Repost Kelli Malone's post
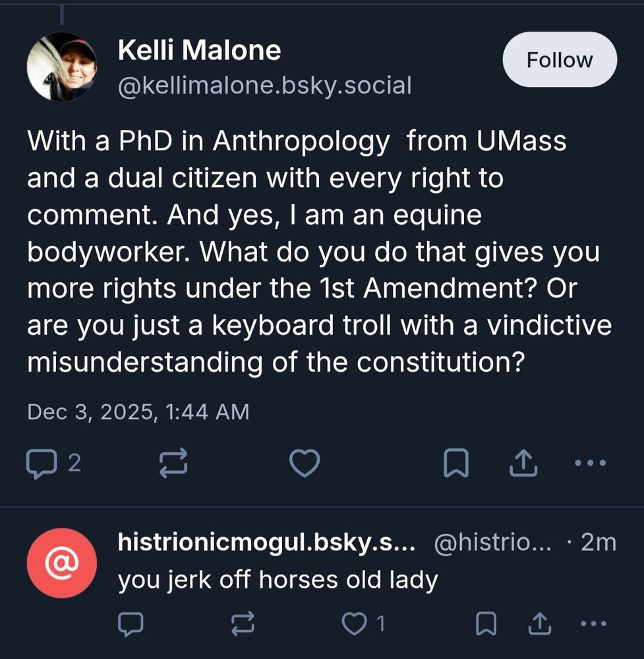This screenshot has width=644, height=659. (x=174, y=464)
